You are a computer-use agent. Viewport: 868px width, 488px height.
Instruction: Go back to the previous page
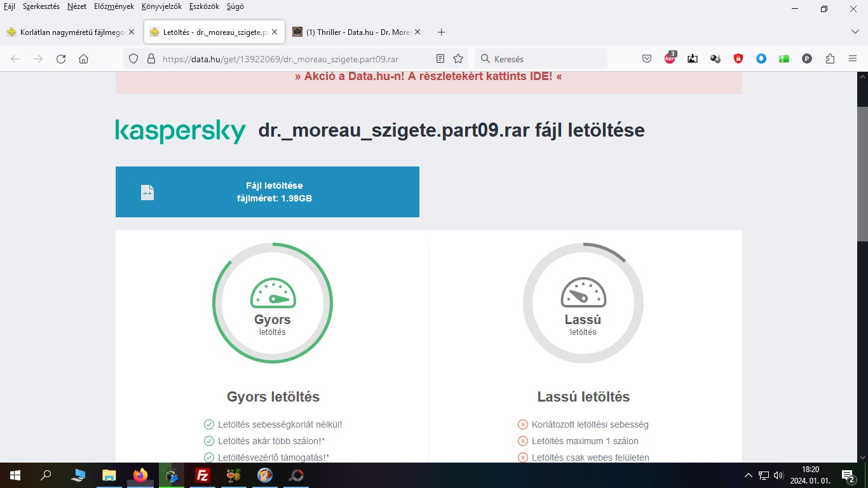[15, 58]
